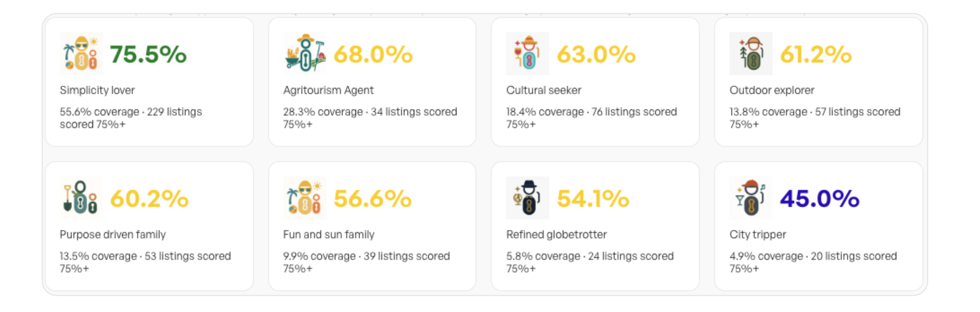Click the 4.9% coverage 20 listings text

(813, 262)
